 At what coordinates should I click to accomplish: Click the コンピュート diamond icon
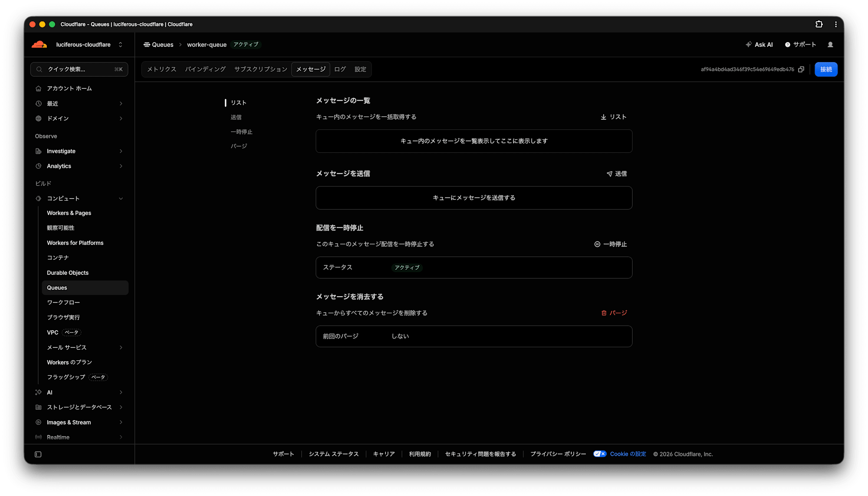pos(39,199)
